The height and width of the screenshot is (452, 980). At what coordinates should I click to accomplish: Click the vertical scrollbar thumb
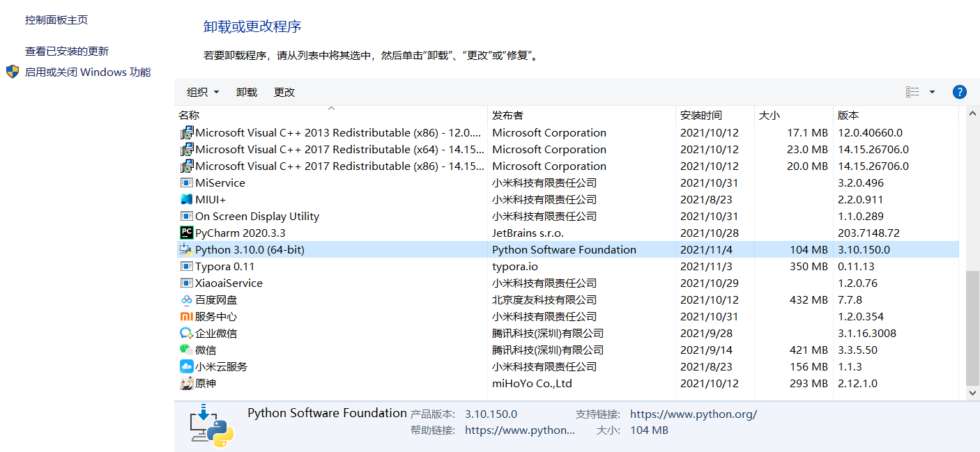coord(973,329)
